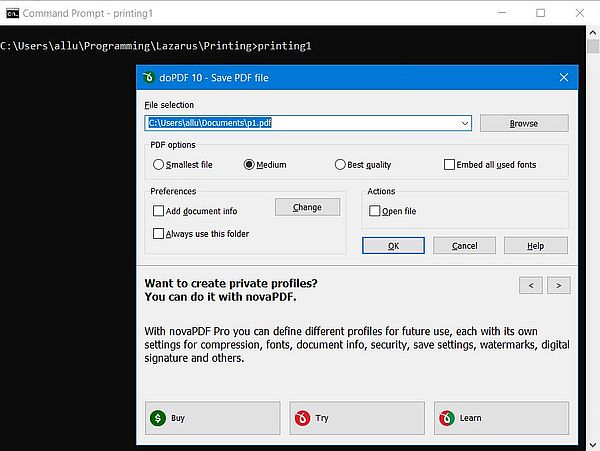Click the doPDF logo icon in title bar
Screen dimensions: 600x451
pyautogui.click(x=148, y=77)
